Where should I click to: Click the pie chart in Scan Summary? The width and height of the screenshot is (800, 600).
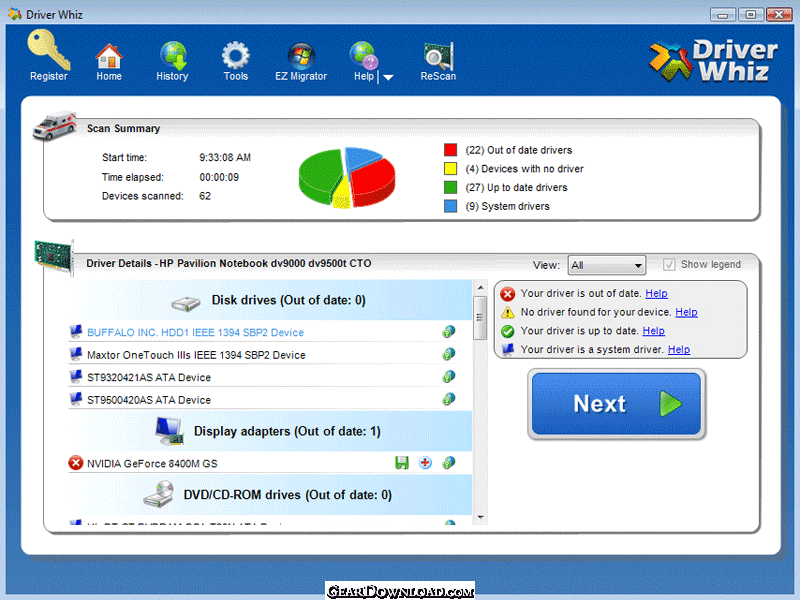click(347, 177)
